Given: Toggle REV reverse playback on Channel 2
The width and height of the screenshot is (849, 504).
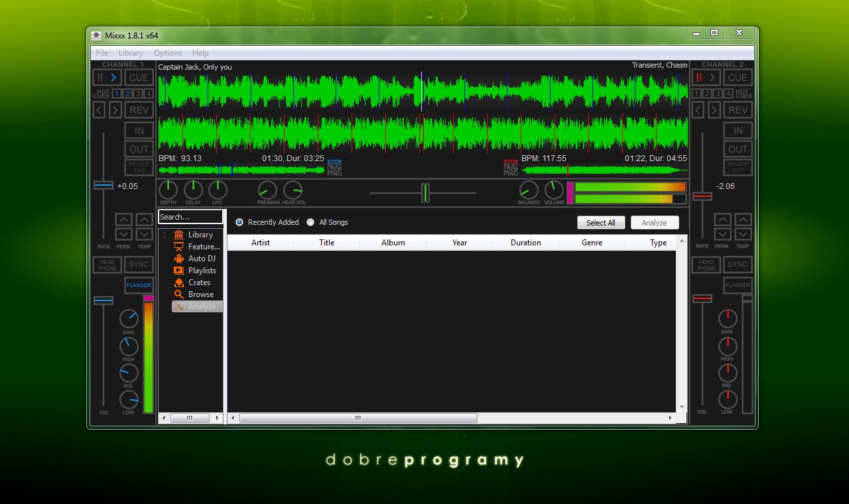Looking at the screenshot, I should coord(738,110).
